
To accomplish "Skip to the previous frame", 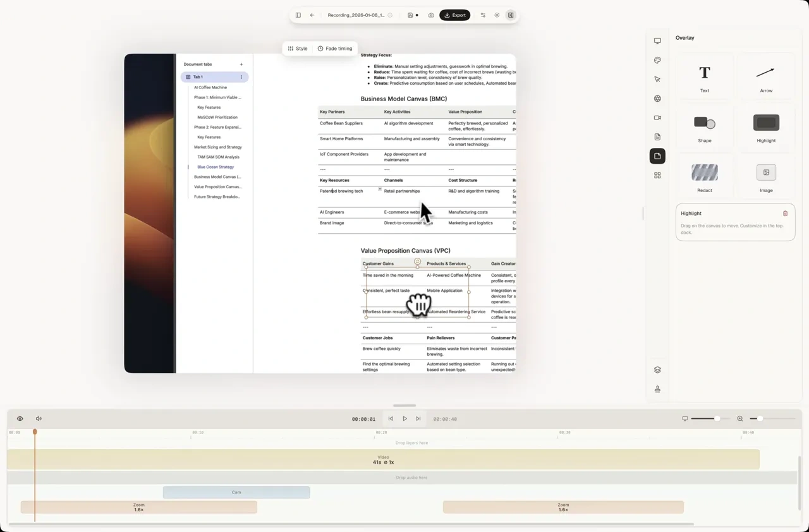I will point(391,419).
